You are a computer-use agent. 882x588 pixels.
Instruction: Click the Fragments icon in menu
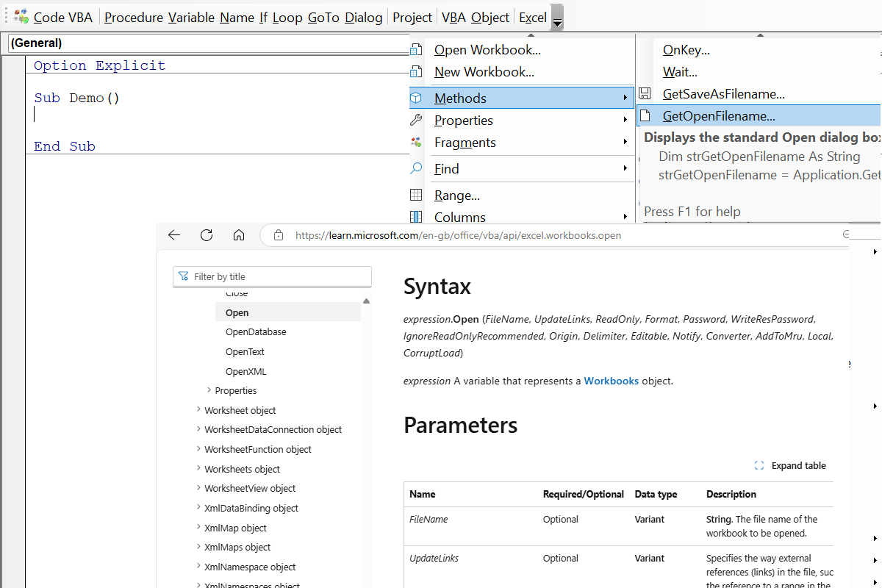pyautogui.click(x=416, y=142)
